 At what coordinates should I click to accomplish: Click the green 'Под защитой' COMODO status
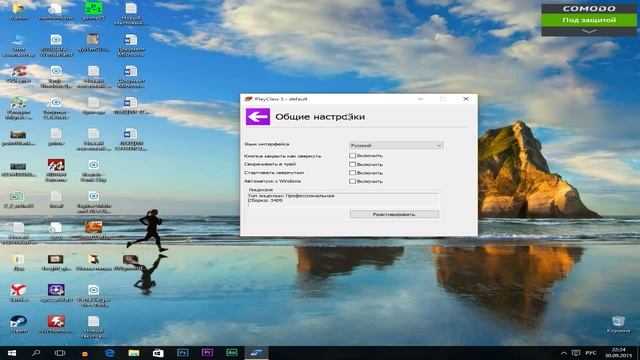(x=589, y=20)
